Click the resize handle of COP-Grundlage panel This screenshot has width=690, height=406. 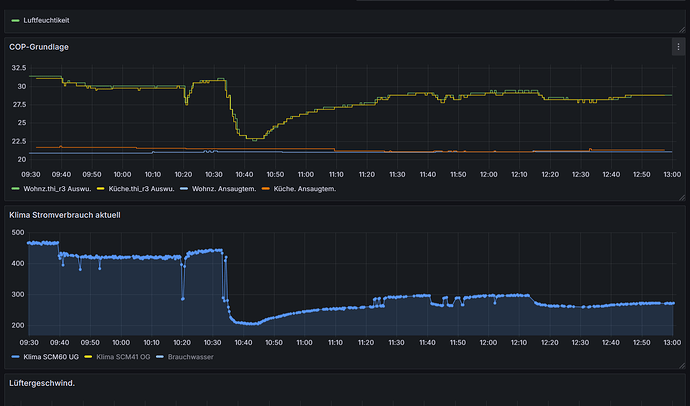tap(682, 198)
